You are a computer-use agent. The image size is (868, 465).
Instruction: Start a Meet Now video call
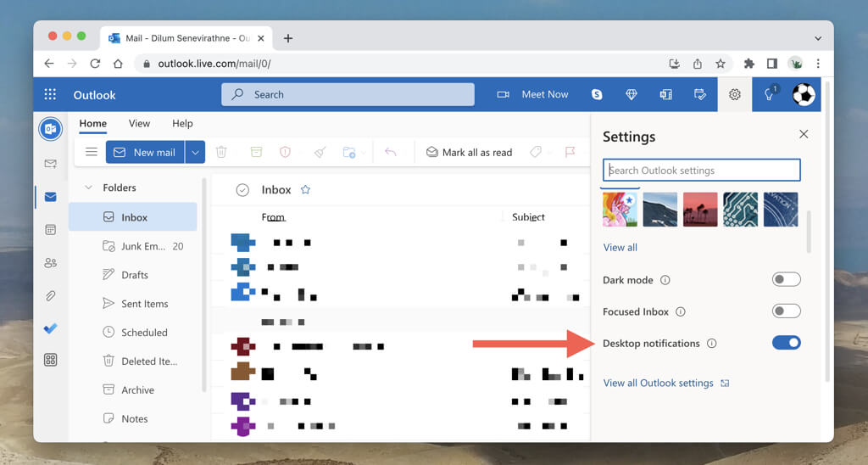coord(532,95)
